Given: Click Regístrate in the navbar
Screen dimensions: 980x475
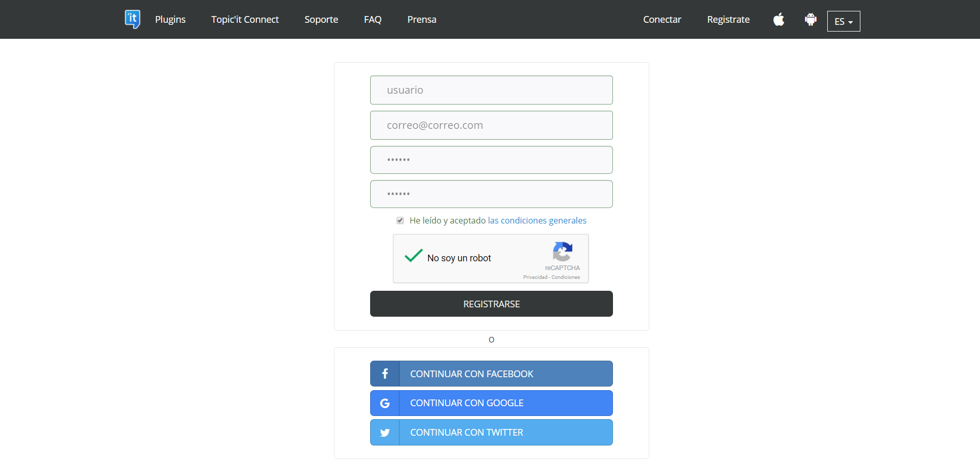Looking at the screenshot, I should click(x=728, y=19).
